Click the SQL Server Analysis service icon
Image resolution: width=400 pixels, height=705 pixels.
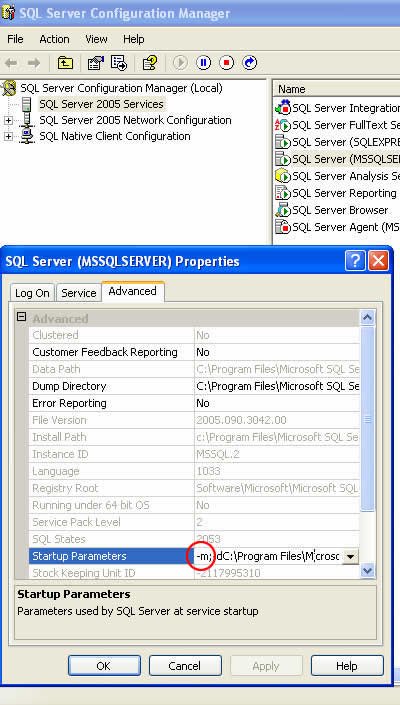283,176
